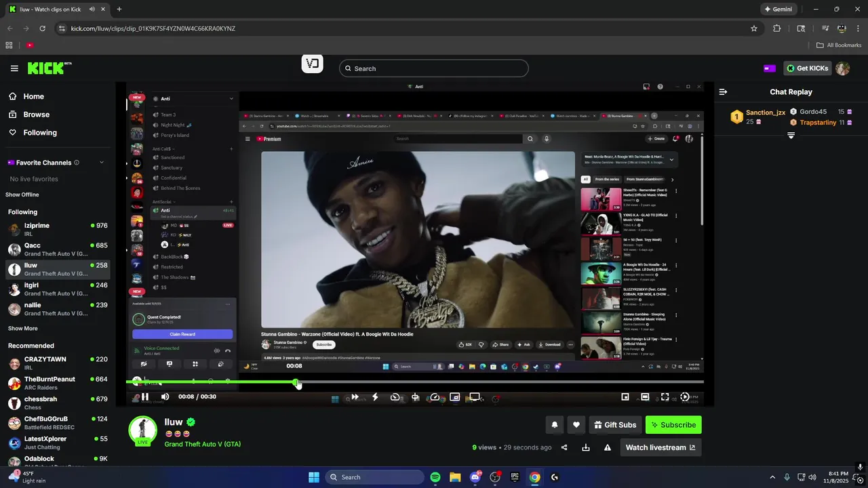
Task: Click the YouTube bookmark icon
Action: pos(30,45)
